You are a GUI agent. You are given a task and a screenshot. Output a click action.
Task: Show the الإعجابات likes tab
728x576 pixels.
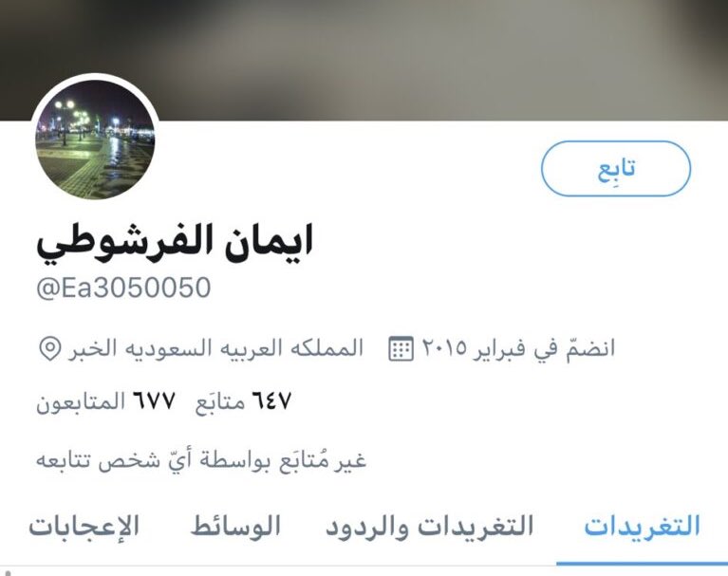(84, 527)
